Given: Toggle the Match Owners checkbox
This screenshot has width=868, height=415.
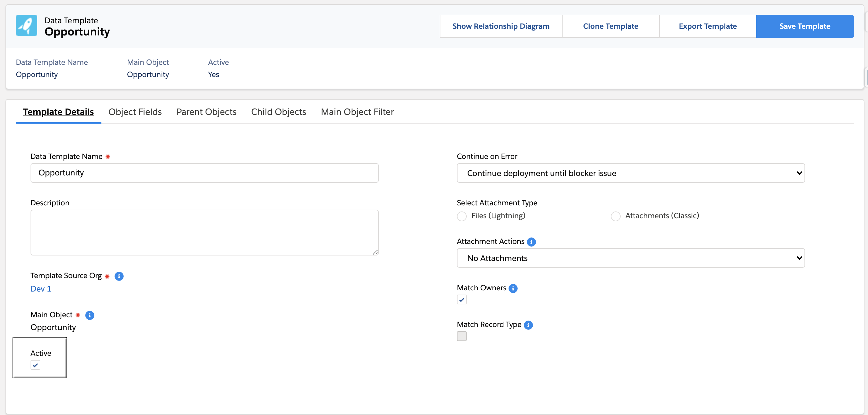Looking at the screenshot, I should coord(461,299).
